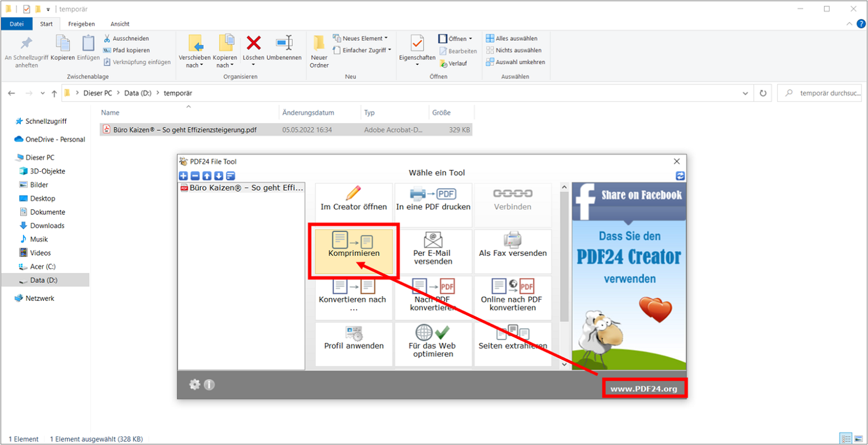The height and width of the screenshot is (445, 868).
Task: Click Ausschneiden in ribbon
Action: pyautogui.click(x=126, y=38)
